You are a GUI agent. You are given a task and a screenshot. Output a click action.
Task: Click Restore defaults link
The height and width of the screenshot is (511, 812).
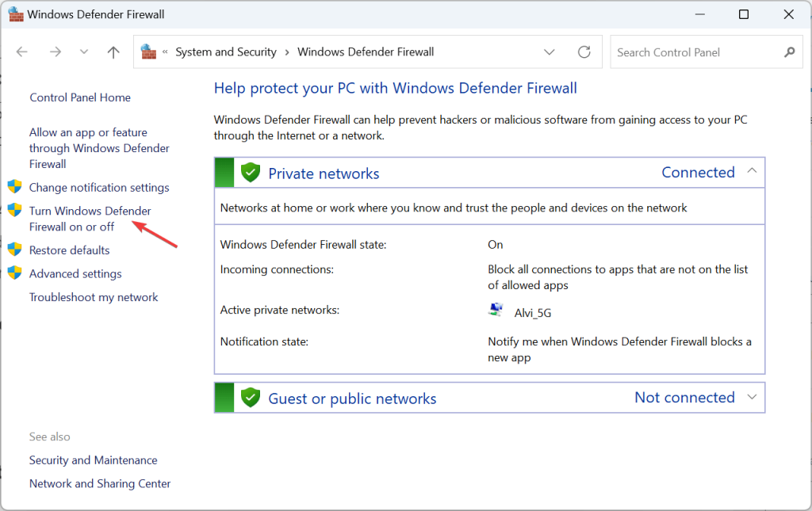[x=69, y=250]
